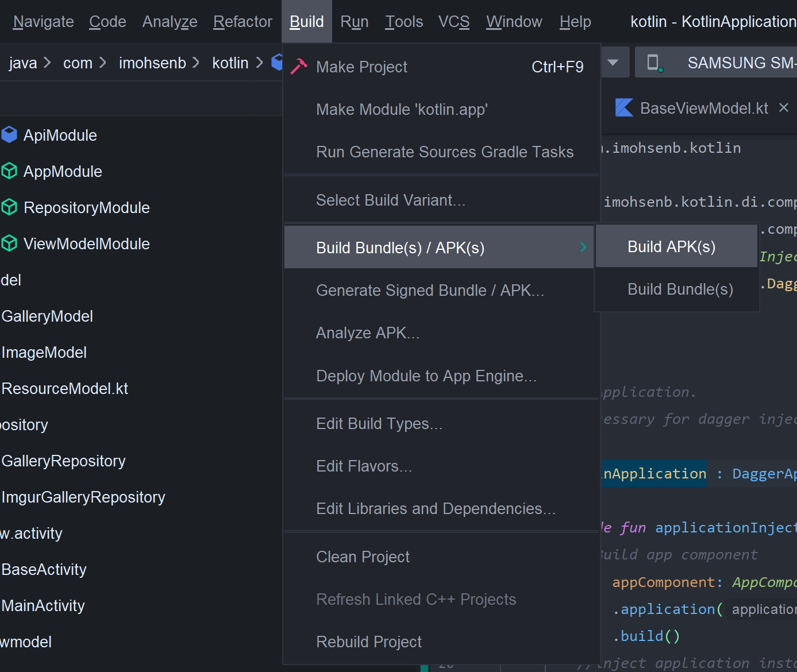This screenshot has height=672, width=797.
Task: Select AppModule in project tree
Action: (x=63, y=171)
